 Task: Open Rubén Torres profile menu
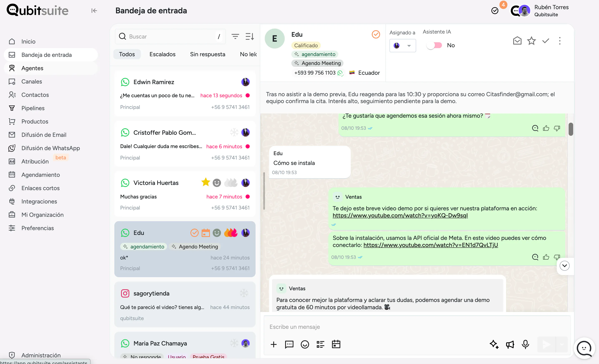point(540,11)
